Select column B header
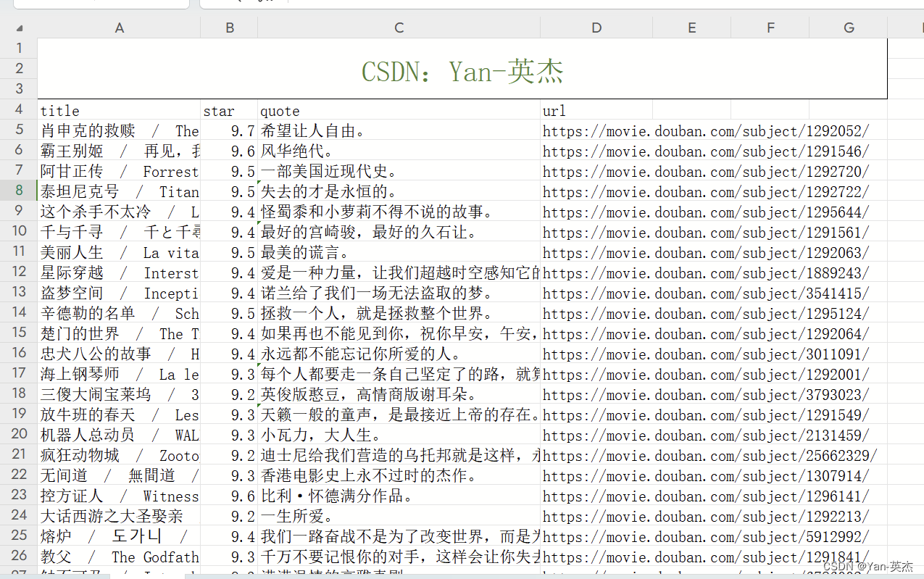924x579 pixels. tap(230, 28)
